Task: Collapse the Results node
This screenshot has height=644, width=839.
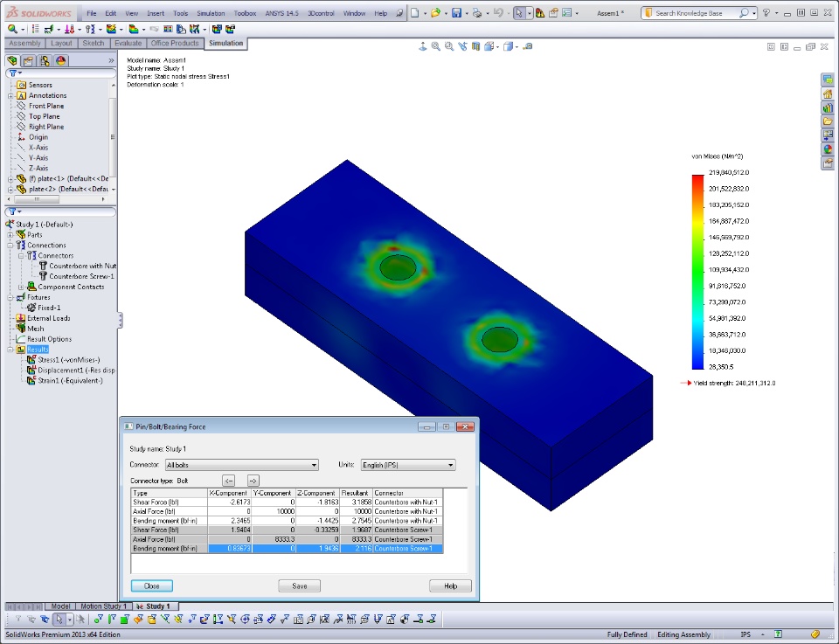Action: tap(10, 350)
